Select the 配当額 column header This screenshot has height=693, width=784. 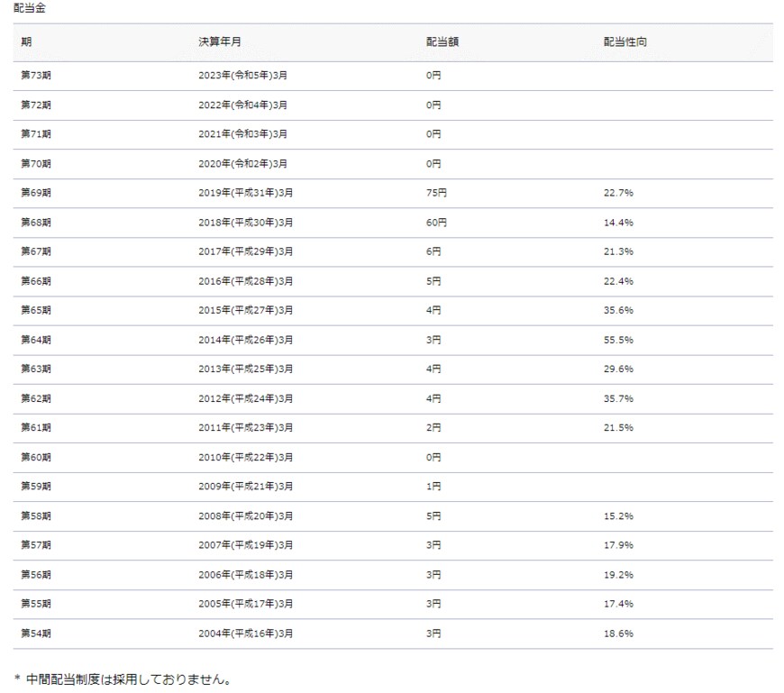pos(442,42)
